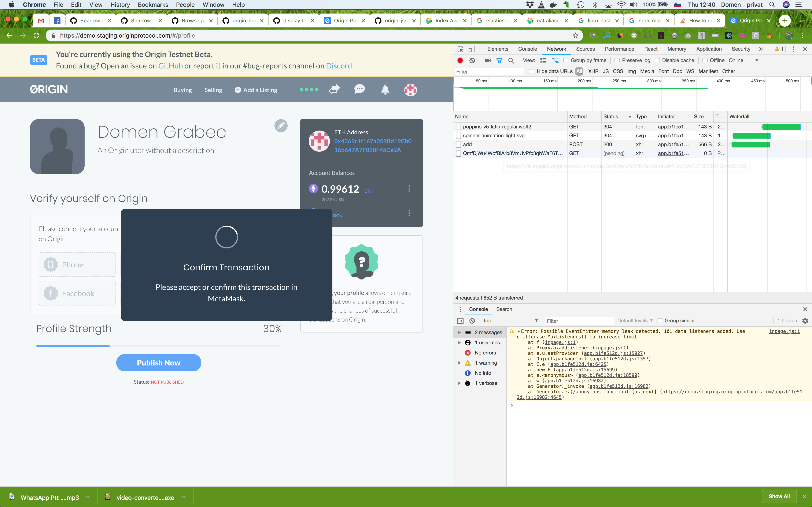Stop recording the network log

point(460,60)
